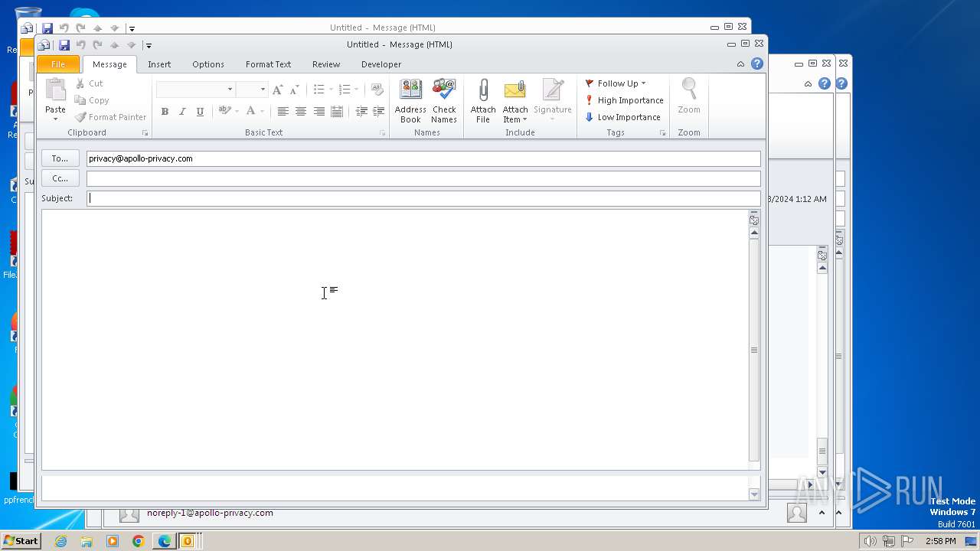Open the Address Book
This screenshot has height=551, width=980.
pyautogui.click(x=410, y=101)
